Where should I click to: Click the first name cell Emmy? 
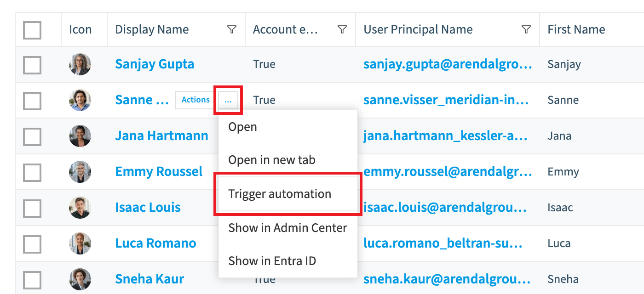pos(563,172)
